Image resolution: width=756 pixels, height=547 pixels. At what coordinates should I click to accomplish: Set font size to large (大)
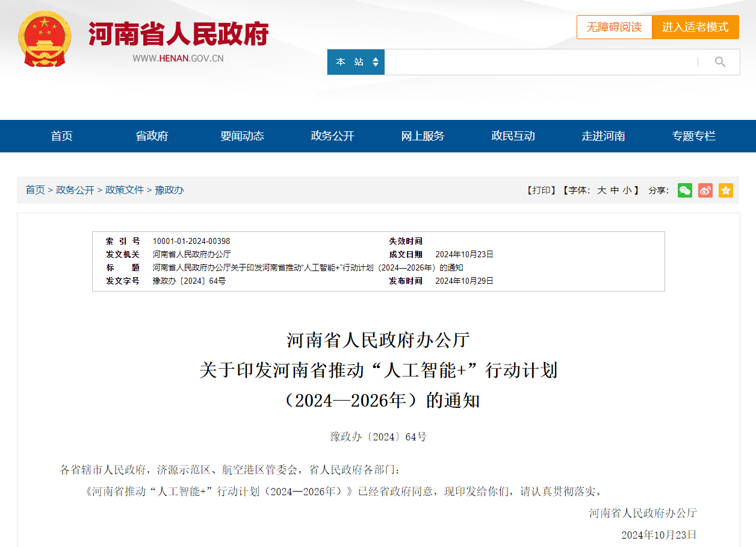coord(601,190)
